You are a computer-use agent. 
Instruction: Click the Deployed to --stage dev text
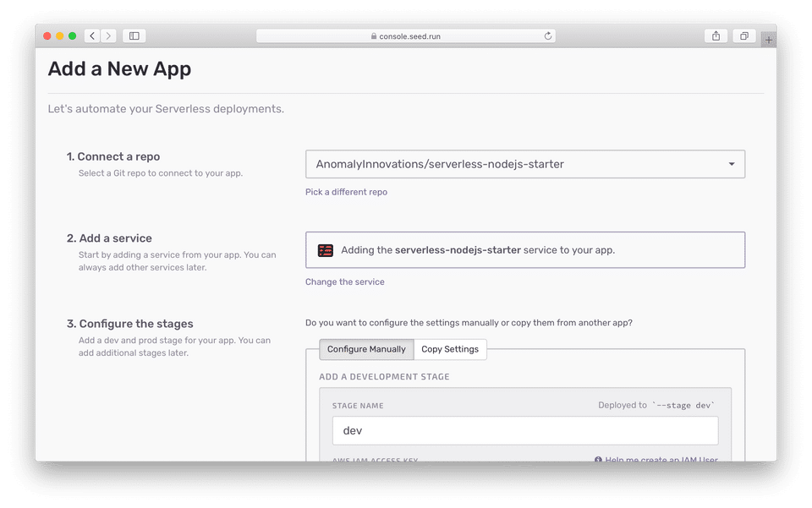click(656, 405)
